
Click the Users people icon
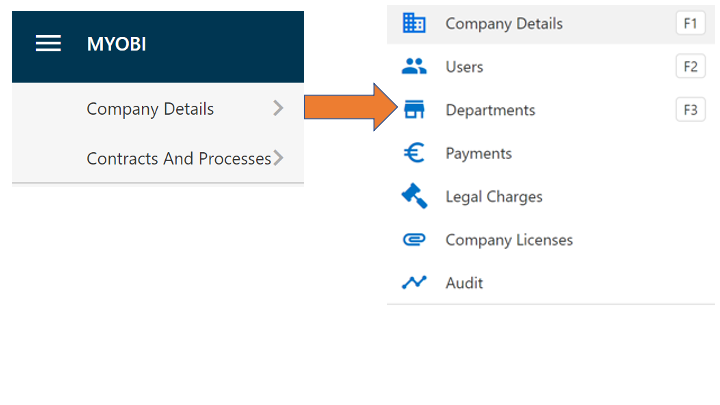tap(414, 67)
